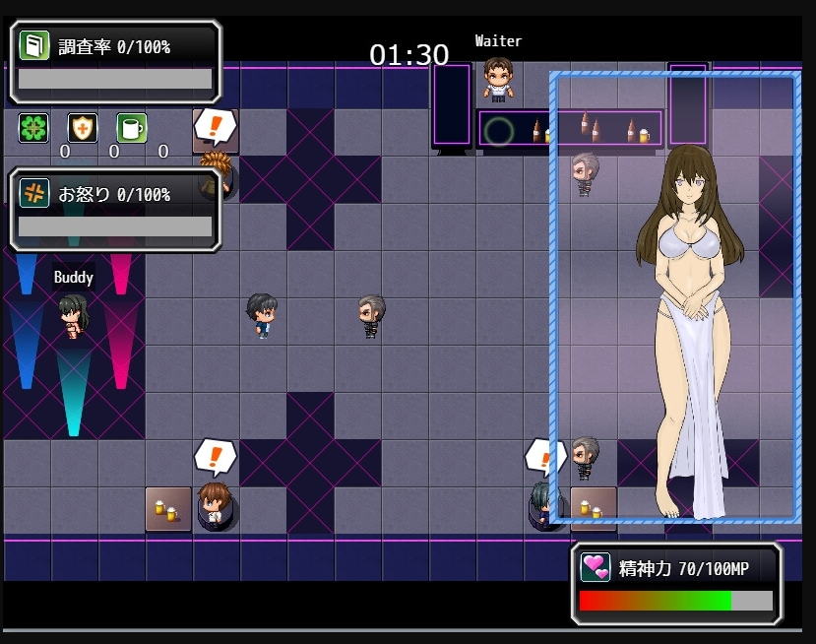The width and height of the screenshot is (816, 644).
Task: Select the exclamation bubble above the orange-haired patron
Action: click(215, 126)
